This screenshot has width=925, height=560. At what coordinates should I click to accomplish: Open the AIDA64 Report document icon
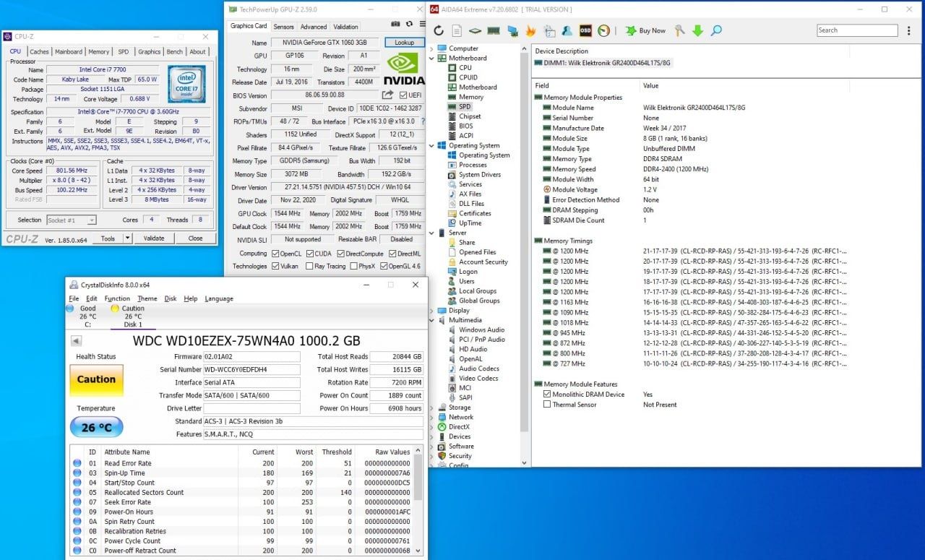[x=457, y=30]
